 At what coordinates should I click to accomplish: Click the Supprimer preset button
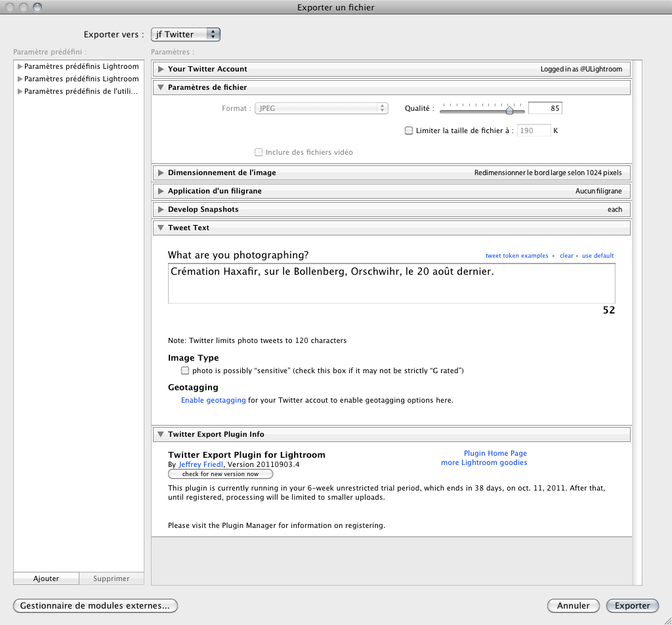112,578
